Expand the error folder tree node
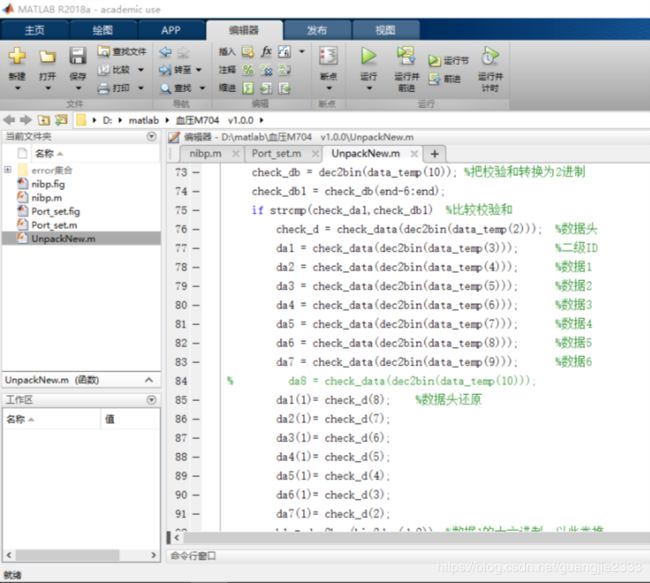 tap(8, 170)
